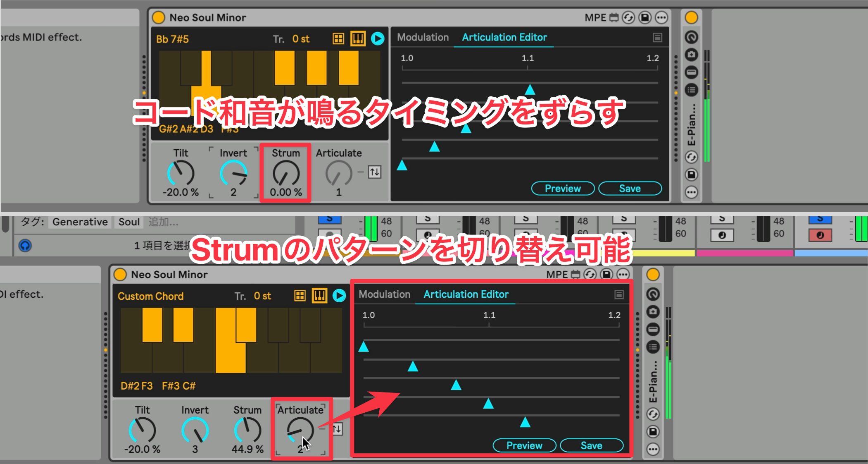Screen dimensions: 868x464
Task: Click the Bb 7#5 chord name
Action: coord(172,39)
